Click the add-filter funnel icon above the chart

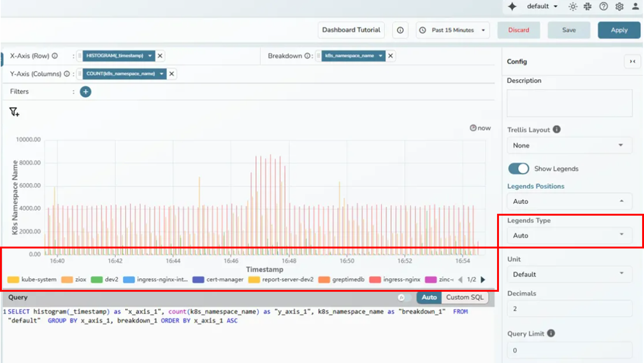[x=14, y=112]
